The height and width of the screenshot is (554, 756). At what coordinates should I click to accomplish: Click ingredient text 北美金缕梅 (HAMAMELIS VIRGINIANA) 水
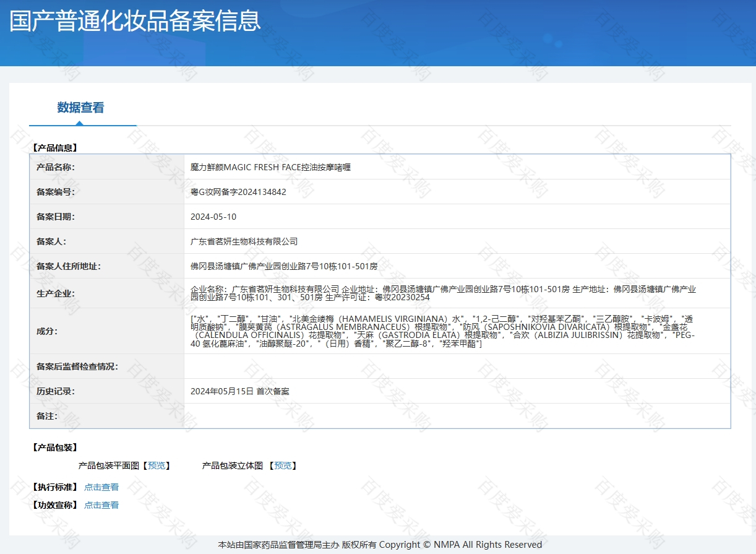point(375,318)
